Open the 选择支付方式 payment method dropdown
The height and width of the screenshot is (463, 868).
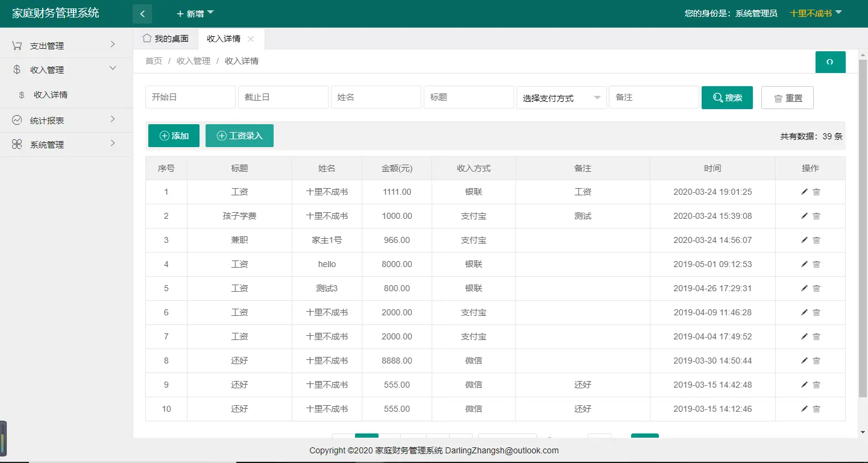click(x=561, y=97)
